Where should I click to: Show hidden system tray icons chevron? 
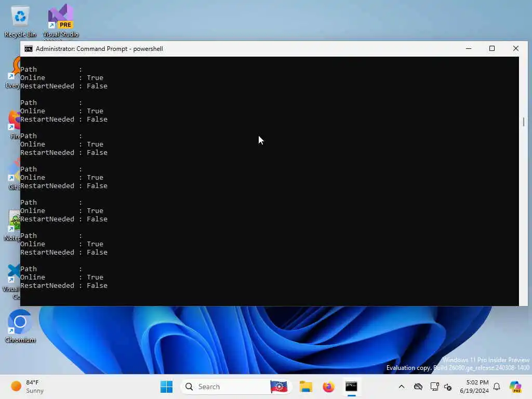[402, 387]
